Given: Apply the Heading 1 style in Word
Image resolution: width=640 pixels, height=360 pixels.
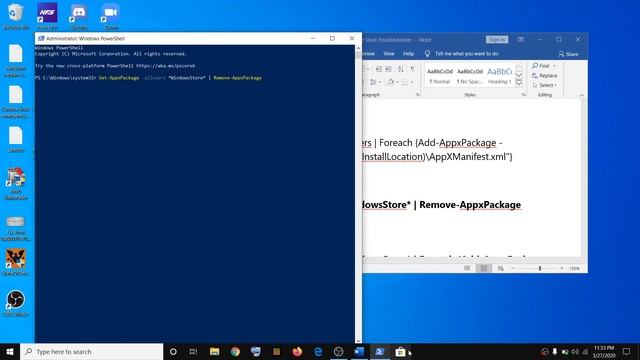Looking at the screenshot, I should pos(500,76).
